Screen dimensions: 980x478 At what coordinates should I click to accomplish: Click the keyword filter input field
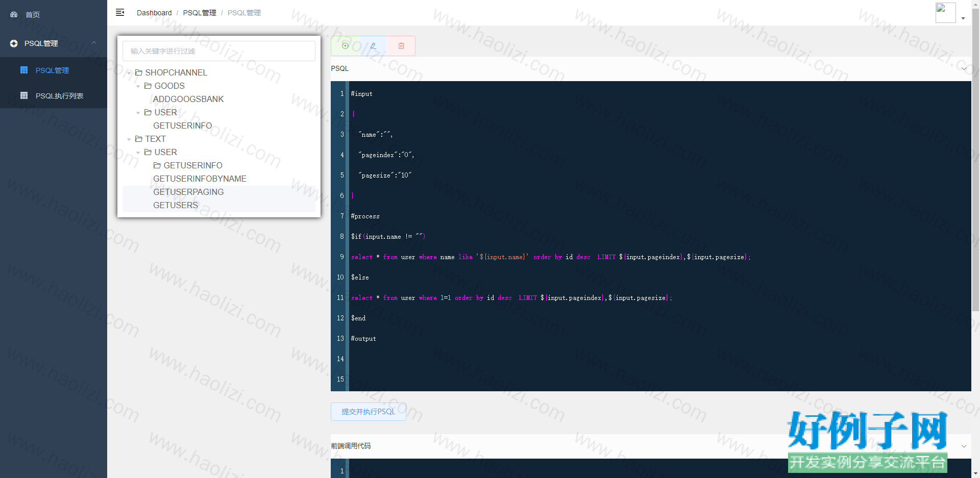219,51
